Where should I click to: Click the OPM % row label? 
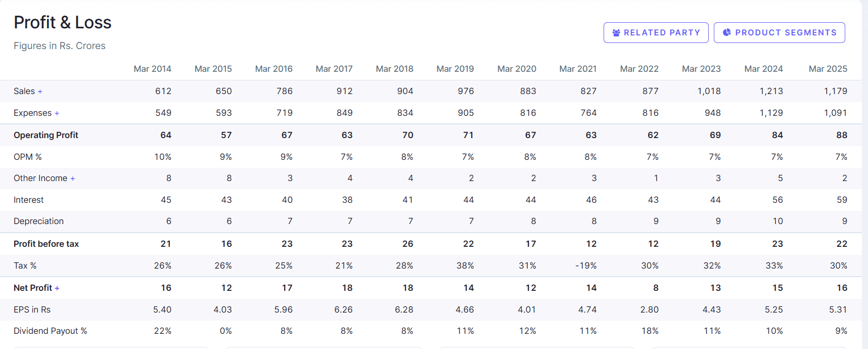28,157
